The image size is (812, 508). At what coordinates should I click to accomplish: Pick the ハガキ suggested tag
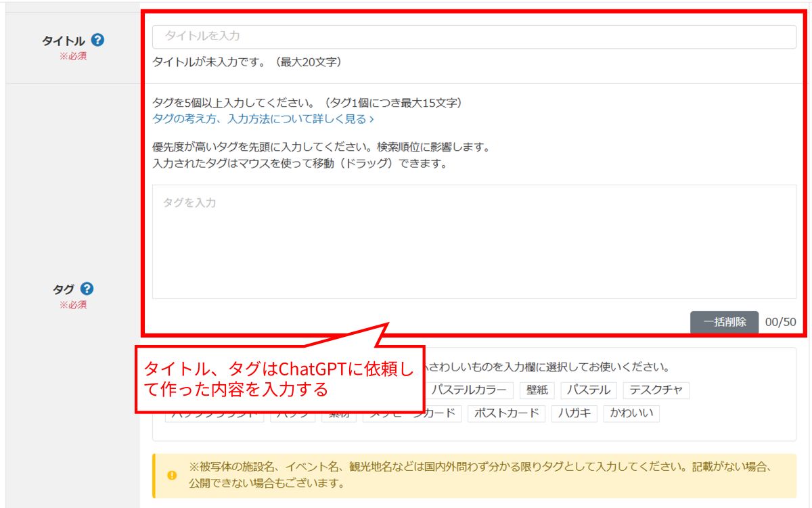click(574, 413)
